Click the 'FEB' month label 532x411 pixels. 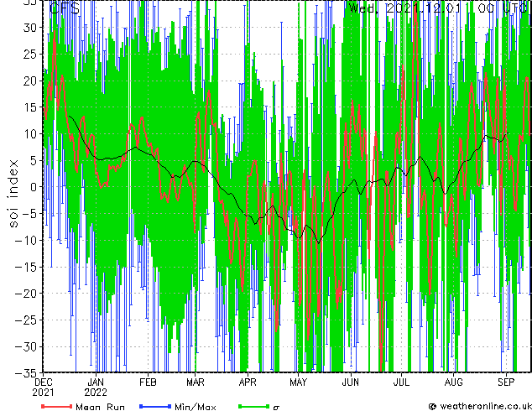pyautogui.click(x=148, y=382)
